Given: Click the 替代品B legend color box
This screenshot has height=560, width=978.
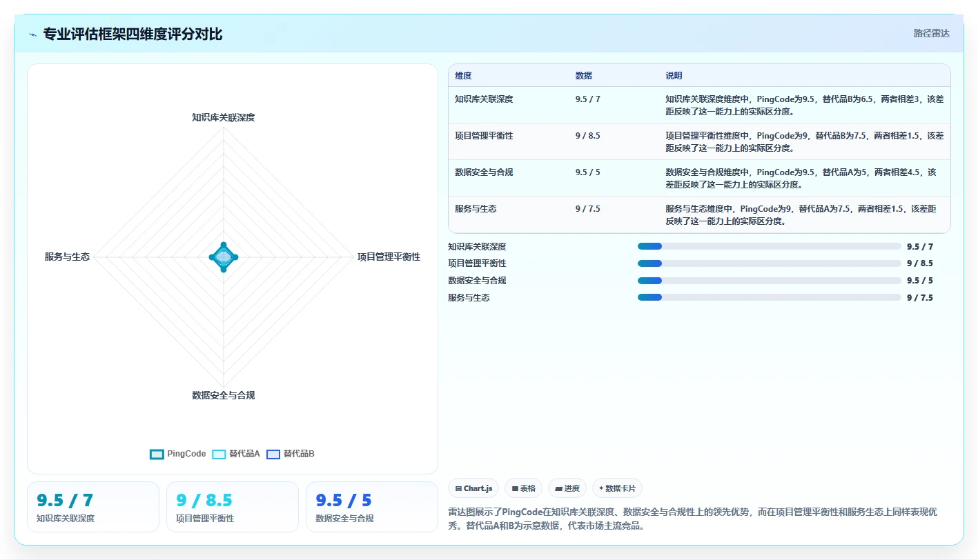Looking at the screenshot, I should click(x=273, y=454).
